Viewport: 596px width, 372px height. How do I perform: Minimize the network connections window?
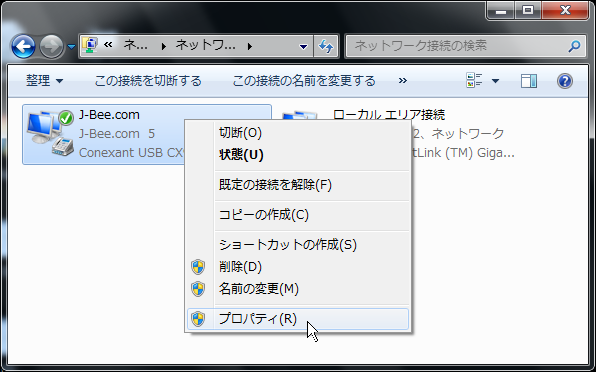[501, 11]
